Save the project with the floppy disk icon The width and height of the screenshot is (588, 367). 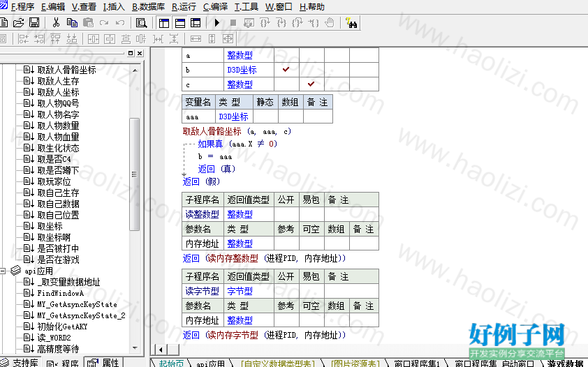34,23
